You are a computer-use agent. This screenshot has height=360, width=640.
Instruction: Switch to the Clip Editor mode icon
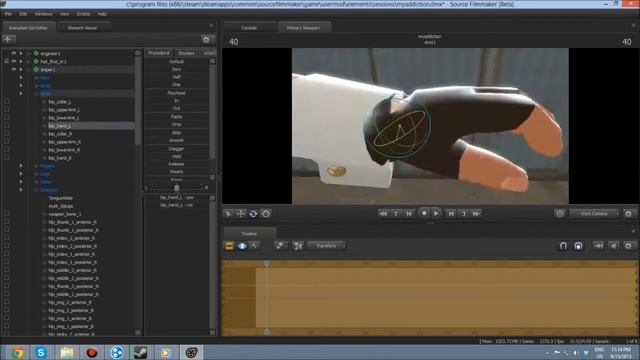[229, 246]
